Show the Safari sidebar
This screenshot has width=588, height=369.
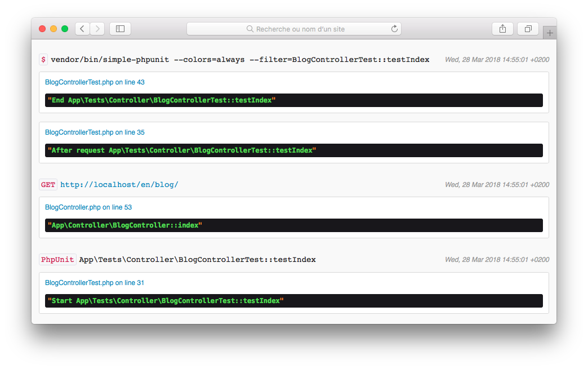[120, 29]
